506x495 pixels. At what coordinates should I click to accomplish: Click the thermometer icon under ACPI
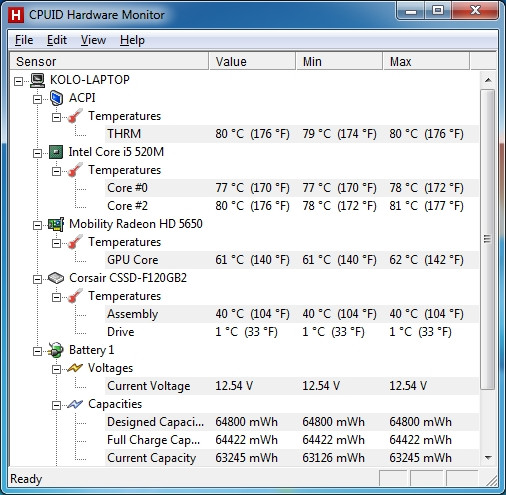tap(75, 116)
